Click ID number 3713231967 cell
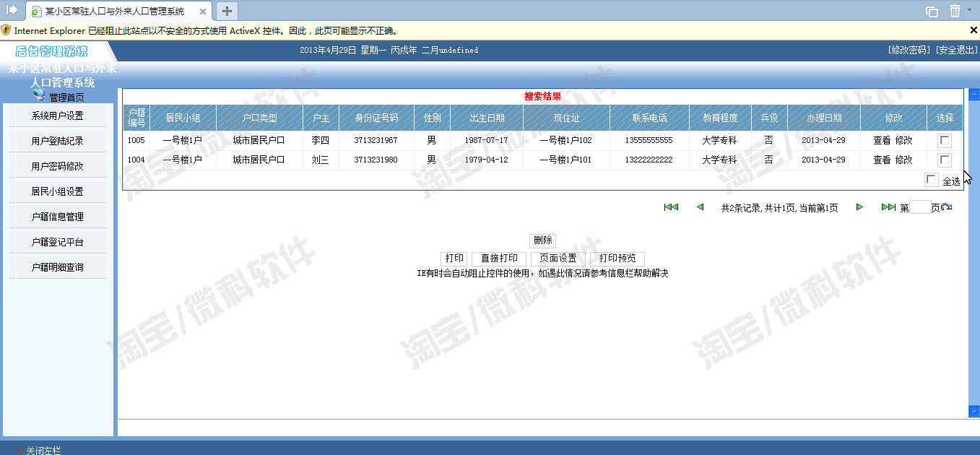Screen dimensions: 980x455 [x=376, y=141]
